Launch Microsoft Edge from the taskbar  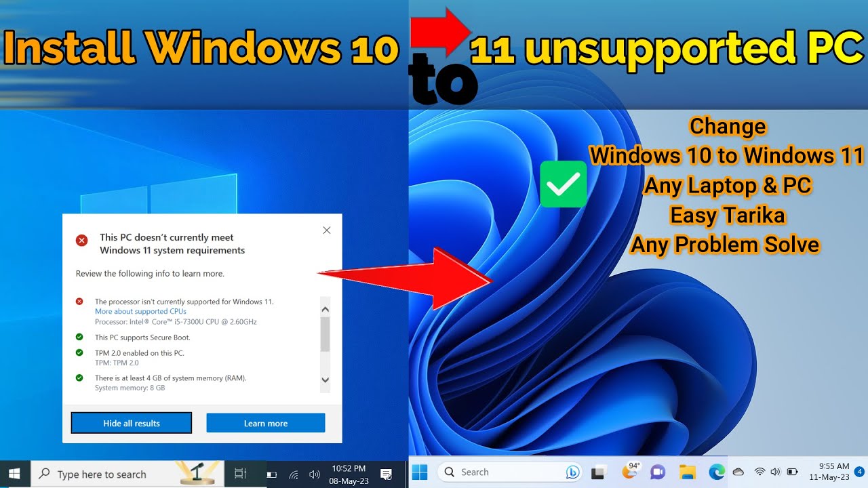click(x=717, y=472)
